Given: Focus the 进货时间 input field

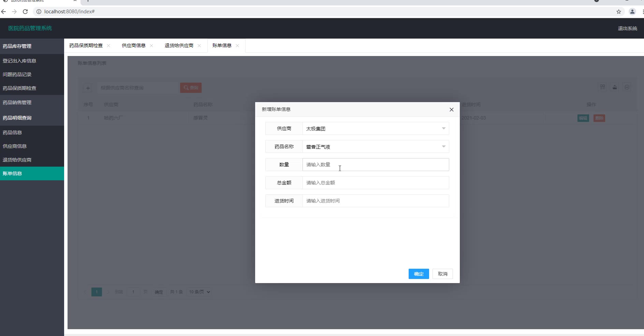Looking at the screenshot, I should tap(376, 201).
